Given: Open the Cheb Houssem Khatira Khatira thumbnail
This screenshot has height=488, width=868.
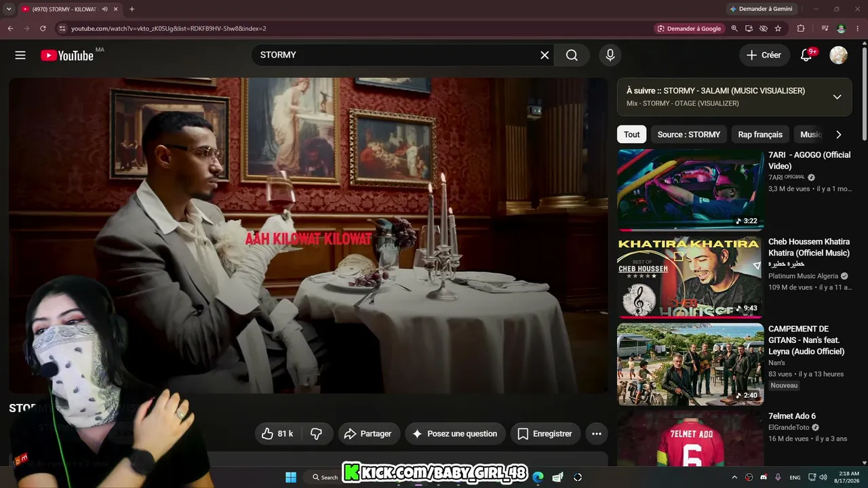Looking at the screenshot, I should (x=690, y=277).
